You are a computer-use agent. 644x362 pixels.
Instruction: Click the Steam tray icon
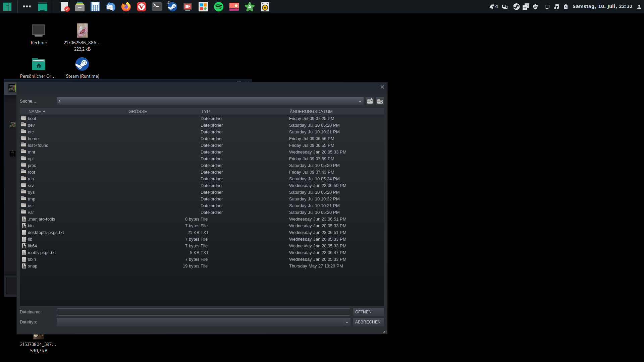click(517, 7)
